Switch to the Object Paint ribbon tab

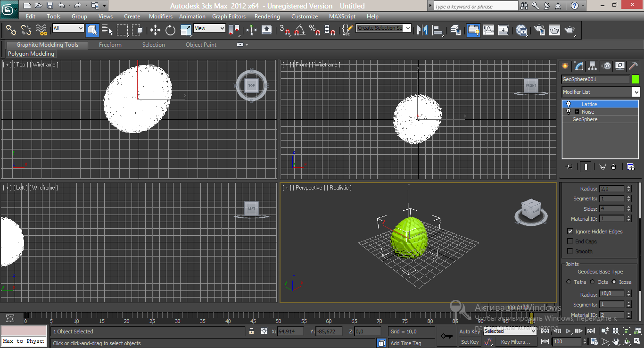coord(201,45)
